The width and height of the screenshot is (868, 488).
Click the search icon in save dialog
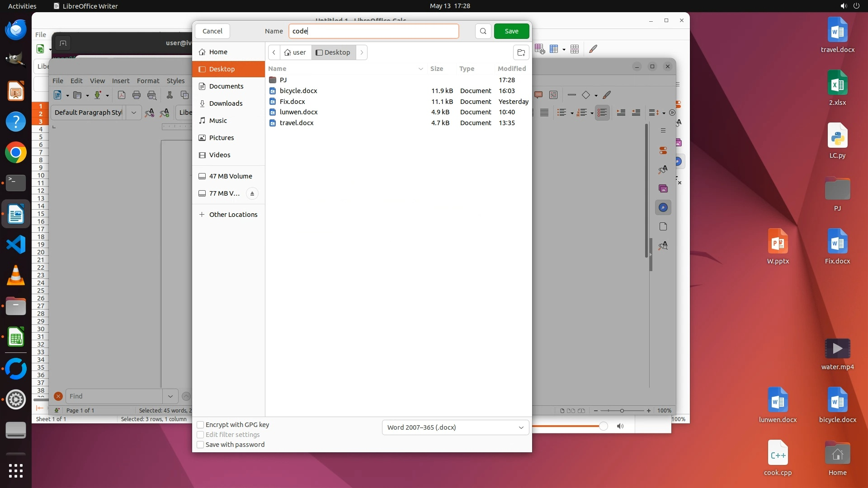coord(483,31)
